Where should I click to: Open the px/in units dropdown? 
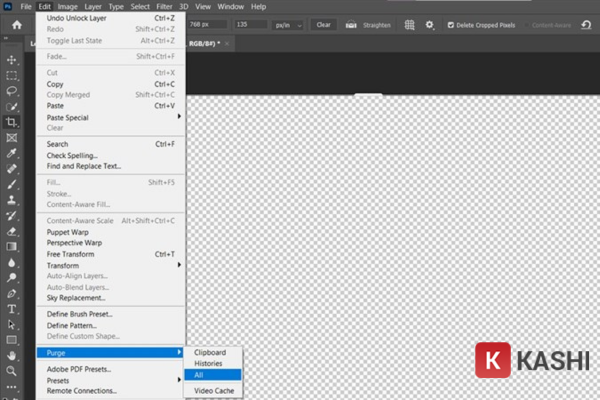(x=289, y=25)
